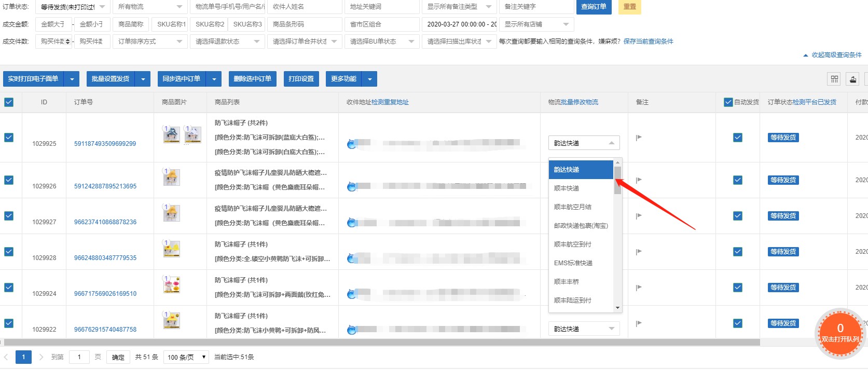Expand the 更多功能 dropdown arrow
868x382 pixels.
[x=369, y=79]
